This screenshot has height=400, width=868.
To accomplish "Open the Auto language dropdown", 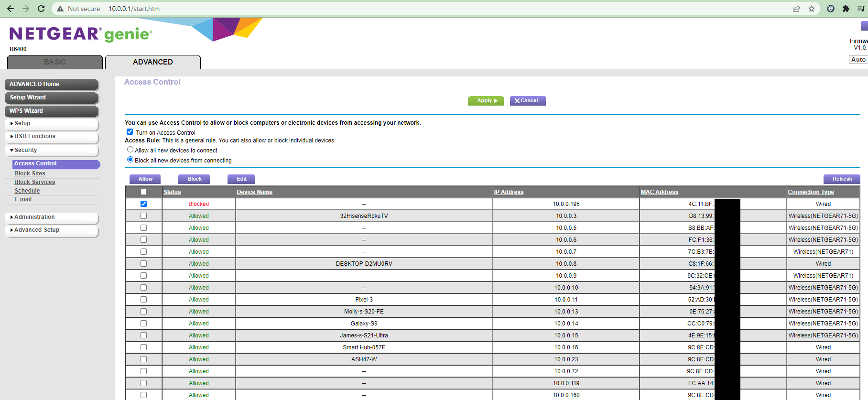I will pos(858,60).
